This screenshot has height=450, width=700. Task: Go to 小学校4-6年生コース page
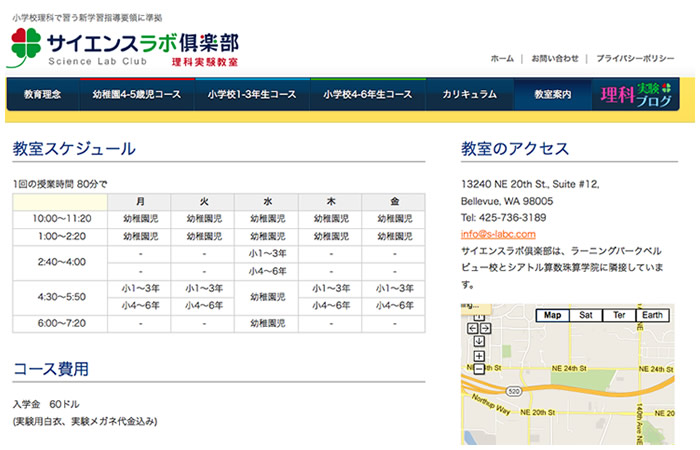367,94
